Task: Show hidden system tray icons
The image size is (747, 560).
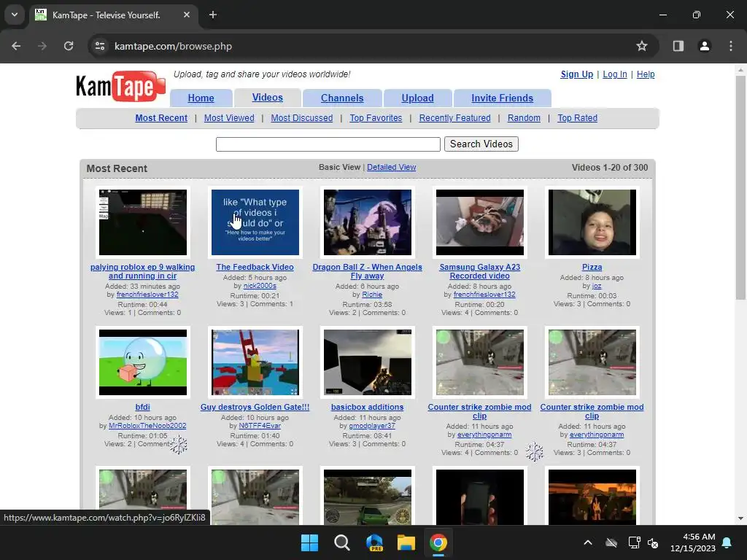Action: (588, 542)
